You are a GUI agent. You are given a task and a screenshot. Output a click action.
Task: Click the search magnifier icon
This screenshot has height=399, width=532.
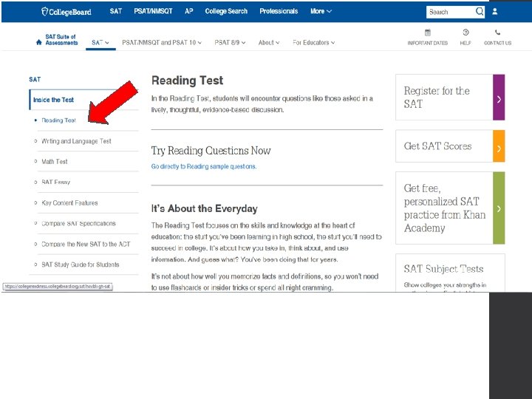(x=479, y=12)
